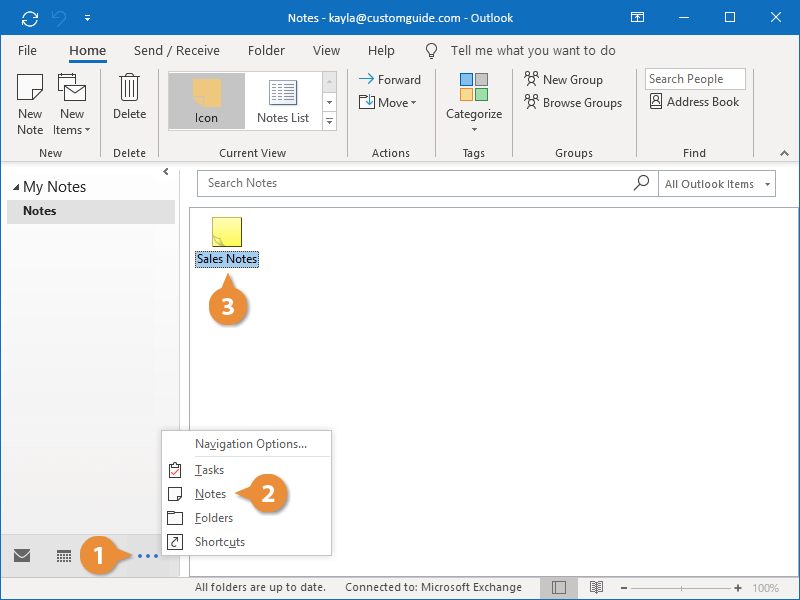This screenshot has width=800, height=600.
Task: Click New Group
Action: [563, 80]
